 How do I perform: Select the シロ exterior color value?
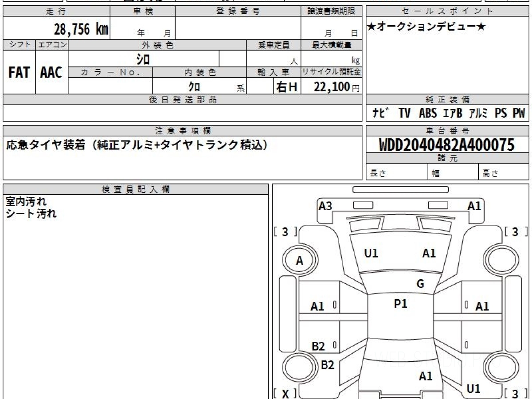tap(143, 59)
